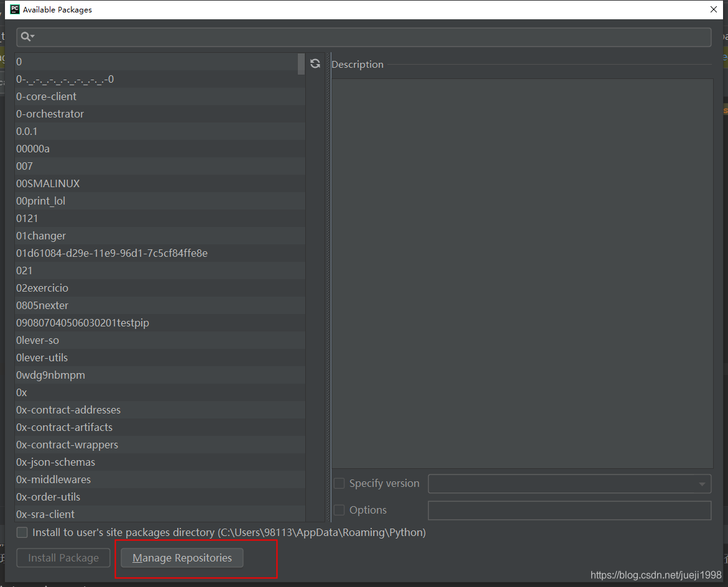Click the Description pane area

click(522, 274)
